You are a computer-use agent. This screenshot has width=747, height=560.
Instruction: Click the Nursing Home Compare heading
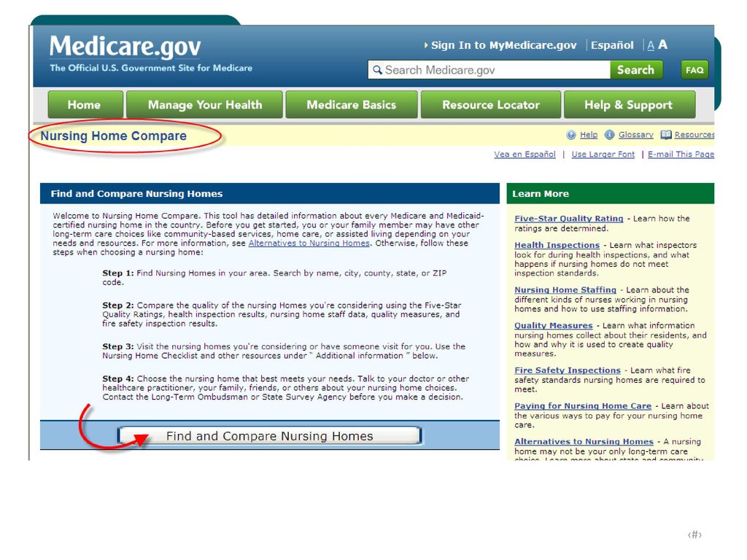[113, 136]
